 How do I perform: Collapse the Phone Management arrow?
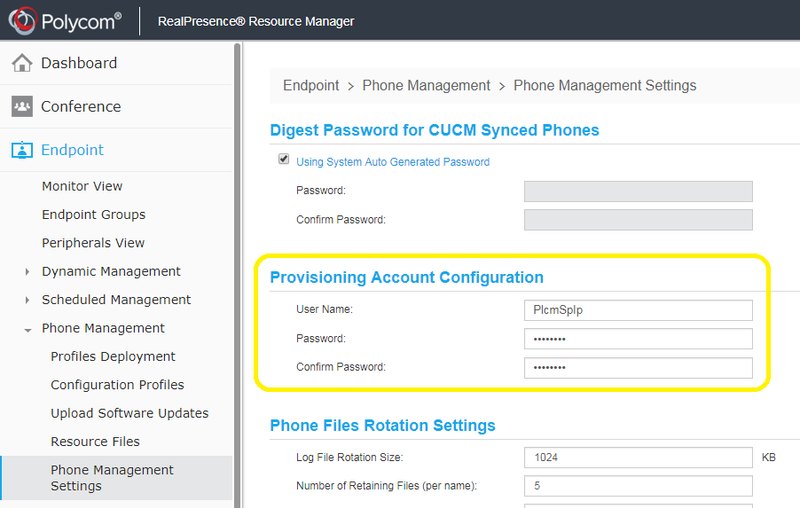28,330
